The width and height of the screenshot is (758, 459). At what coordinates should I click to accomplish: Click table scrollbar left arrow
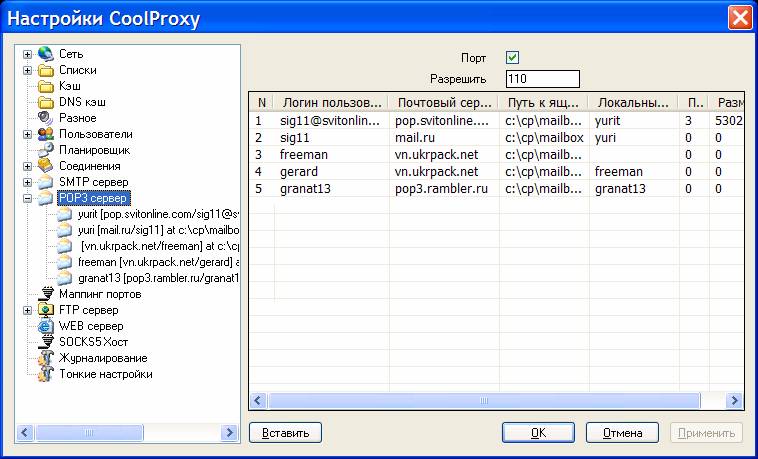258,400
